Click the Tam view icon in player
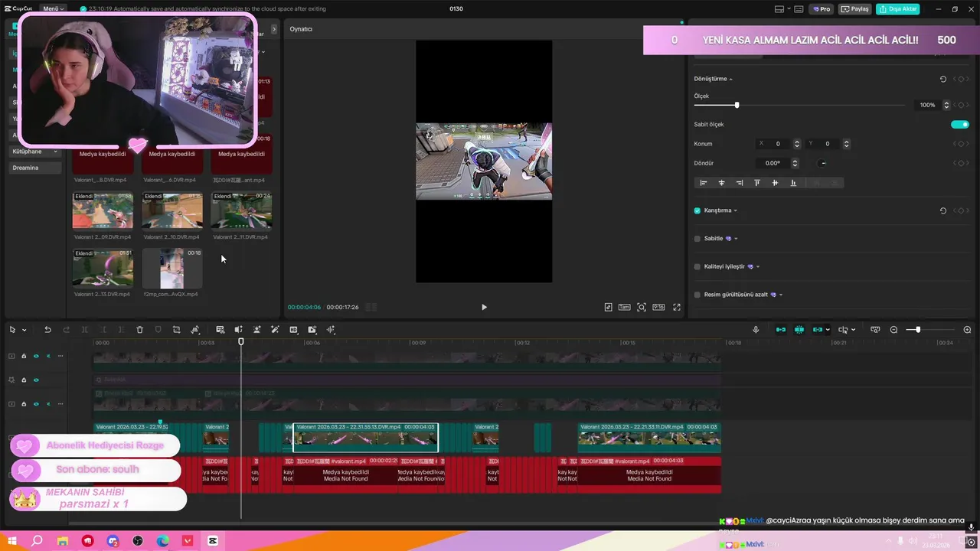980x551 pixels. [x=624, y=307]
